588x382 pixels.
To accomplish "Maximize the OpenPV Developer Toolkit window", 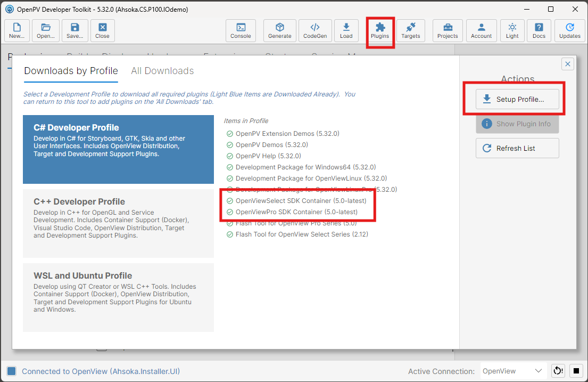I will coord(551,9).
